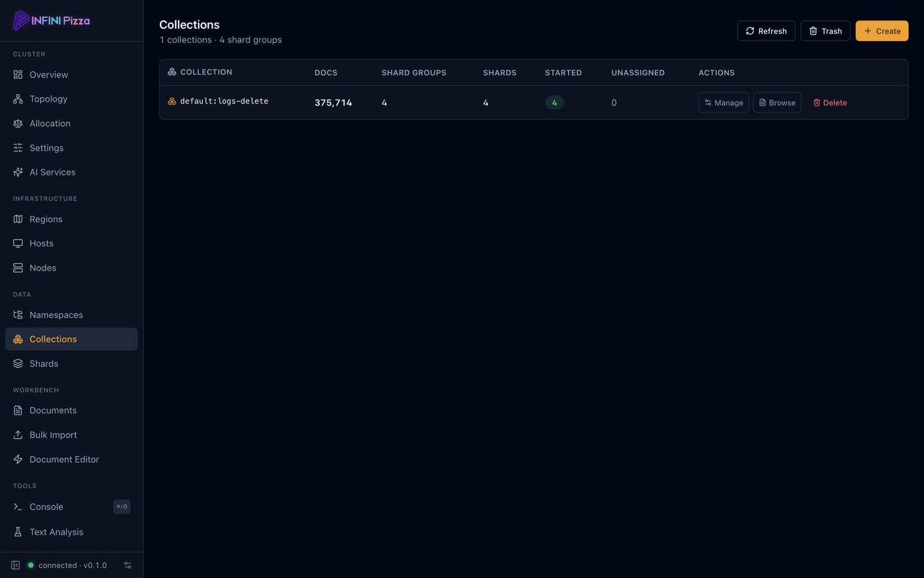Click the SHARD GROUPS column header
Screen dimensions: 924x578
point(414,73)
